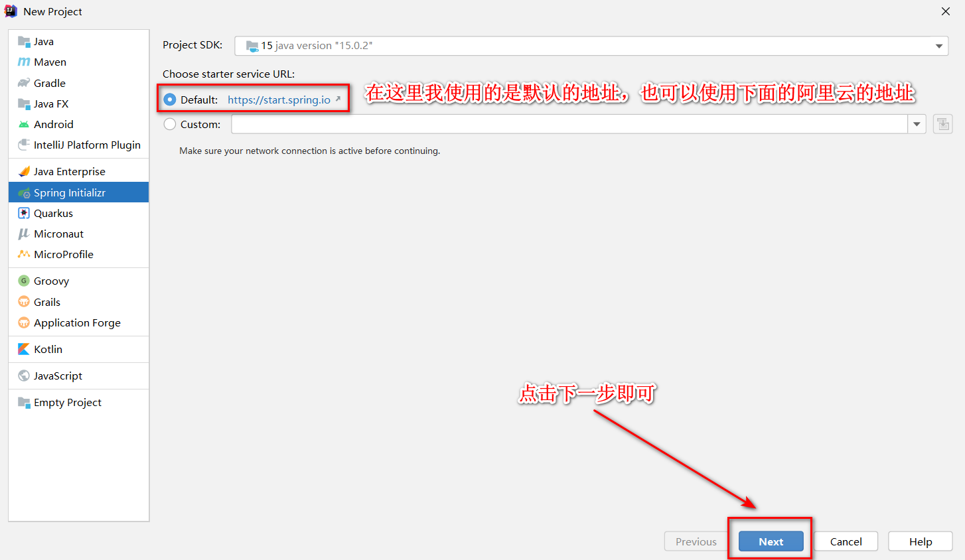This screenshot has height=560, width=965.
Task: Click the network connection notice text
Action: click(x=310, y=151)
